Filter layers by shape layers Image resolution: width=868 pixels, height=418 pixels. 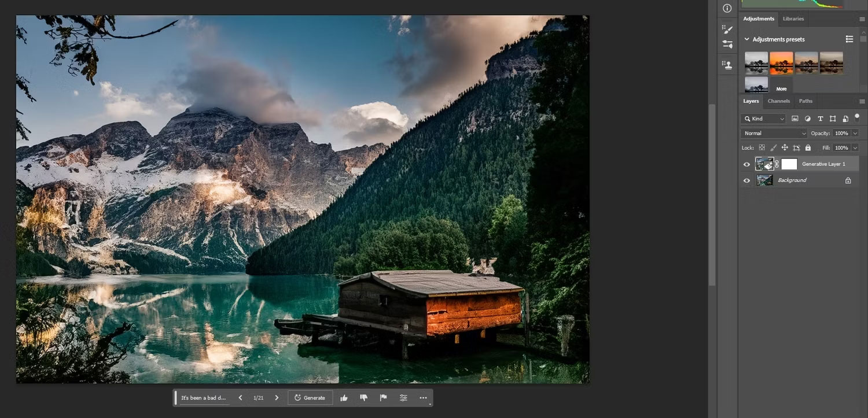(x=833, y=119)
